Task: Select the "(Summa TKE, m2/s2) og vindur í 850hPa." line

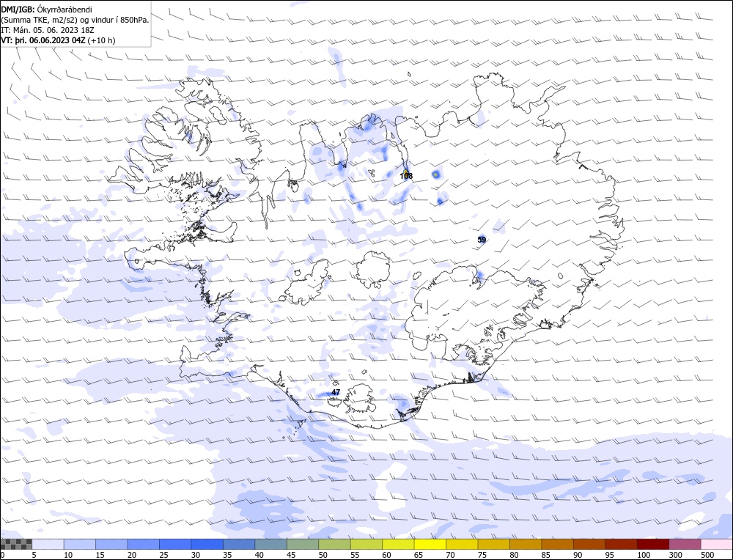Action: point(75,20)
